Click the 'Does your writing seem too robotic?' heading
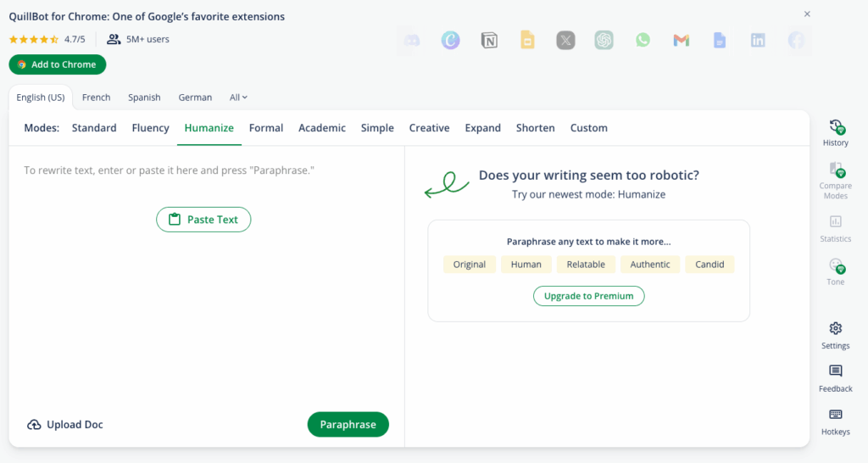This screenshot has height=463, width=868. 588,175
